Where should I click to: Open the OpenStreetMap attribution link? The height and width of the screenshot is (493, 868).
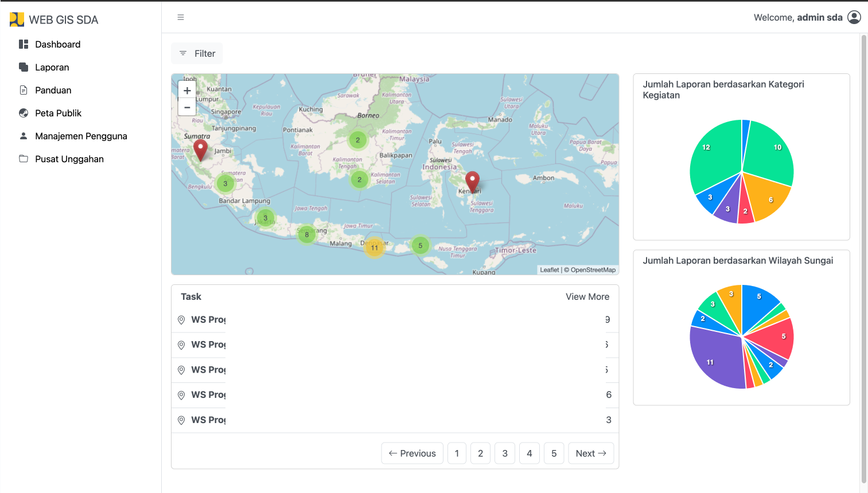(593, 270)
